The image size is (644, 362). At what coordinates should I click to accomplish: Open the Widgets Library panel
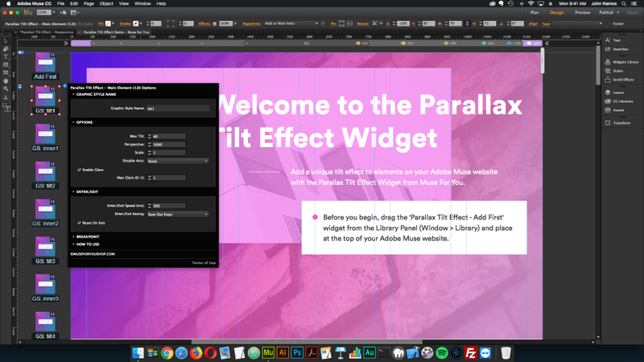pos(625,62)
